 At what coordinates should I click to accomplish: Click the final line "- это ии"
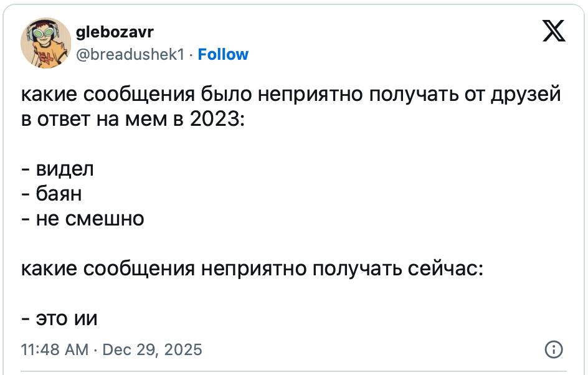tap(59, 318)
